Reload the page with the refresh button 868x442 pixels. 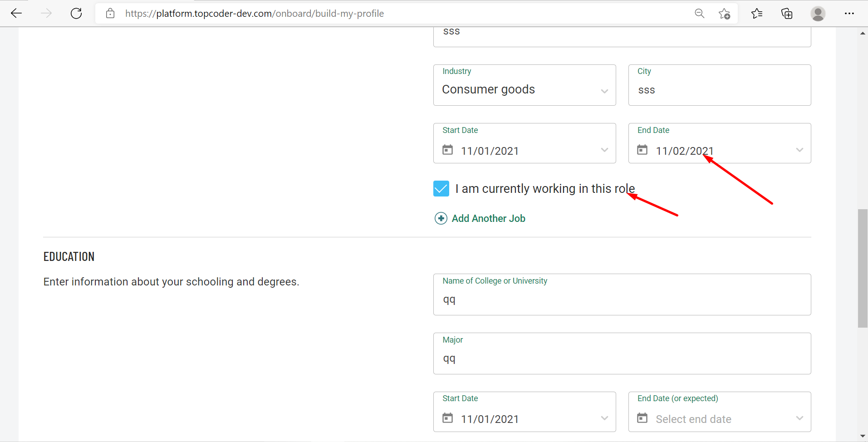76,13
